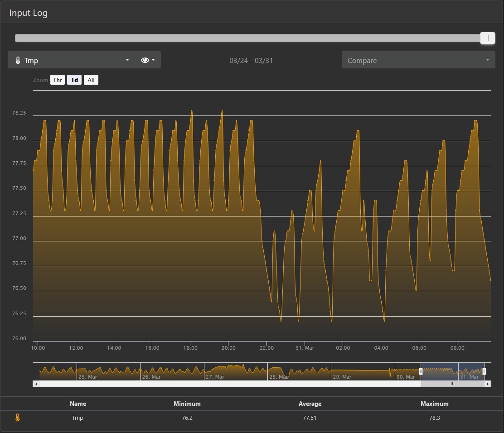Click the 27. Mar marker in navigator
This screenshot has width=504, height=433.
[215, 377]
